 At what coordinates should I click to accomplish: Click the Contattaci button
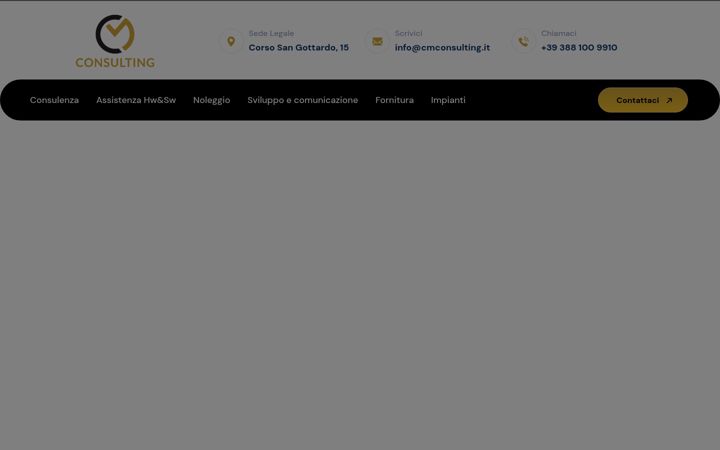pos(643,100)
